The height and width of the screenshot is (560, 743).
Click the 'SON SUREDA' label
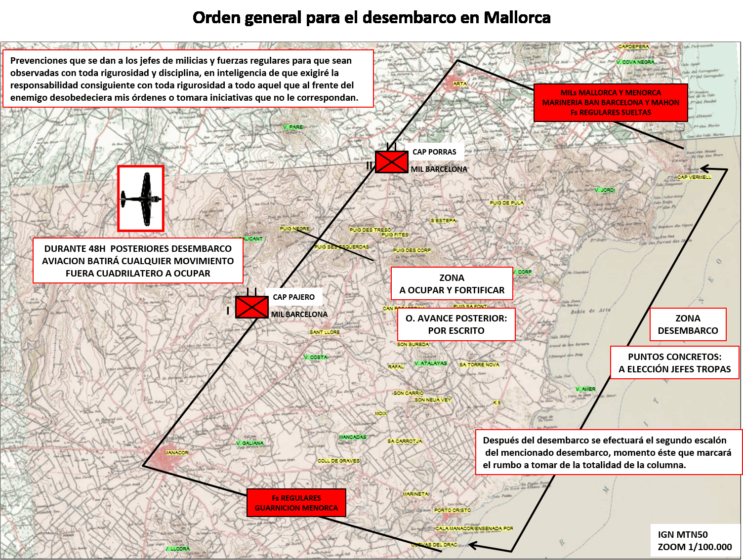tap(413, 344)
